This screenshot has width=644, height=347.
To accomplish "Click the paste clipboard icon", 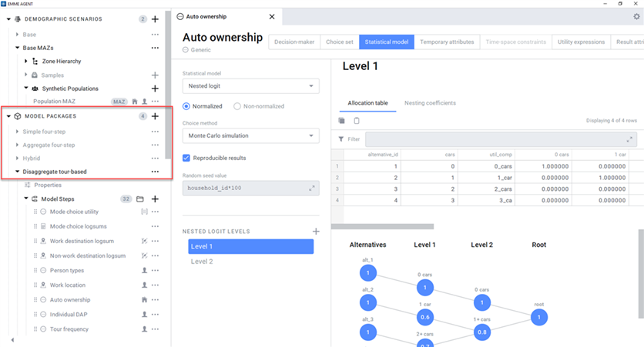I will click(357, 121).
